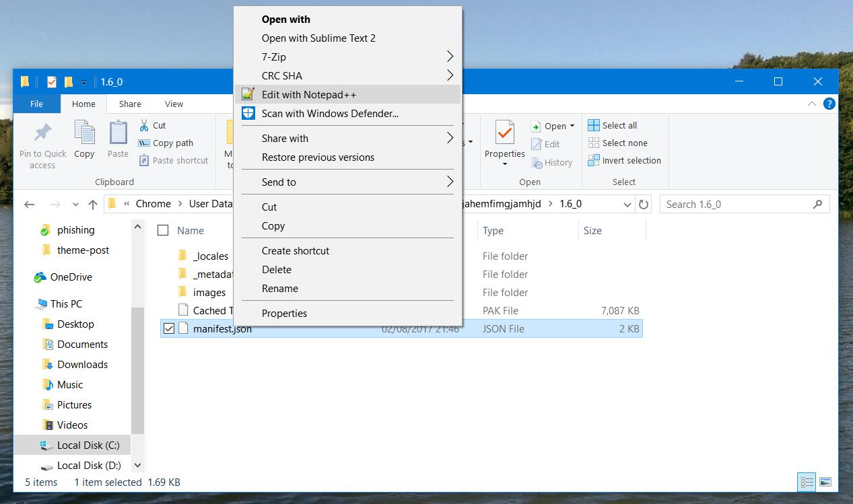Click the search magnifier icon
This screenshot has width=853, height=504.
(818, 204)
